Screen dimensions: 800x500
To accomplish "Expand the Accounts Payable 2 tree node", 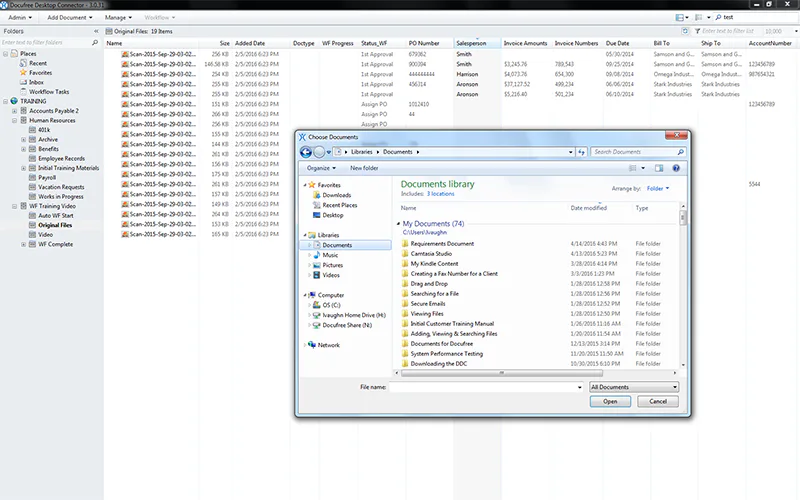I will coord(15,111).
